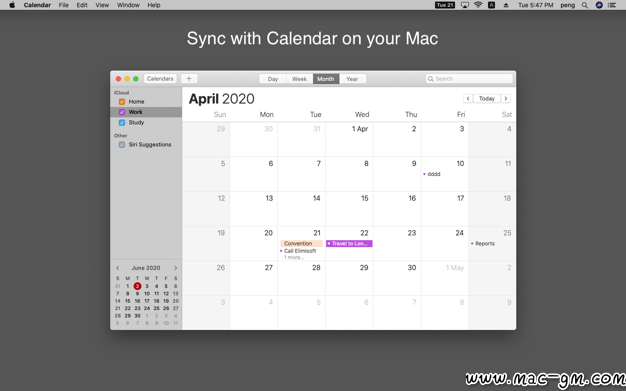Open the Travel to Lon... event
The width and height of the screenshot is (626, 391).
point(349,243)
